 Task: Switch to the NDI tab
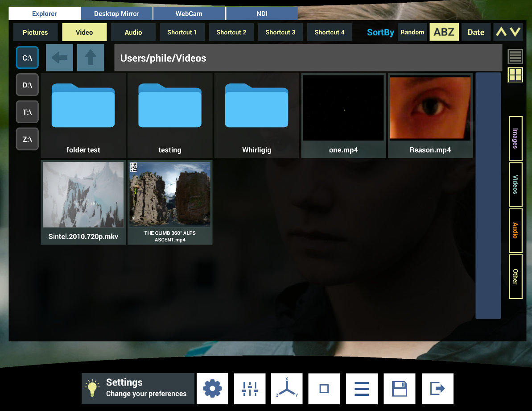pos(262,13)
